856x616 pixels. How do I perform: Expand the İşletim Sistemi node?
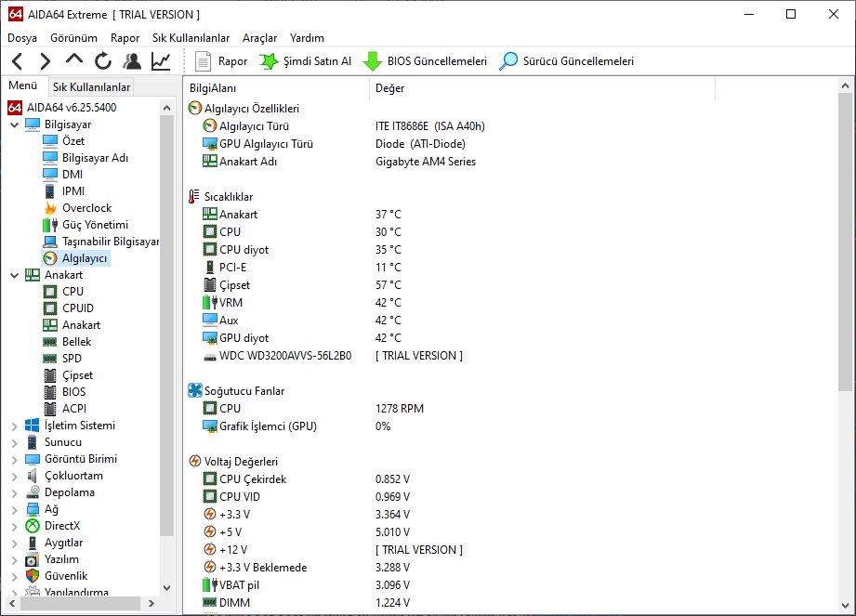pos(14,426)
